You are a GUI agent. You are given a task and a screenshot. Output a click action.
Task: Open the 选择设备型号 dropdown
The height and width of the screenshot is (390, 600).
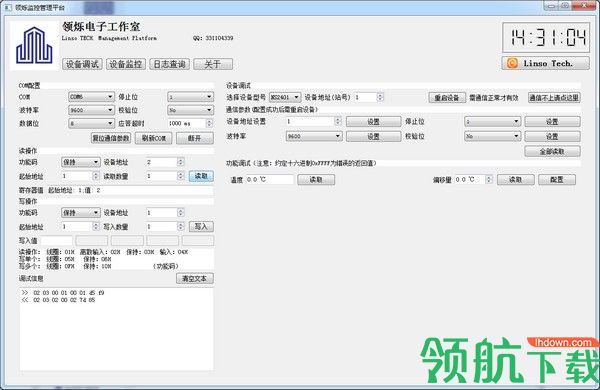pyautogui.click(x=285, y=97)
